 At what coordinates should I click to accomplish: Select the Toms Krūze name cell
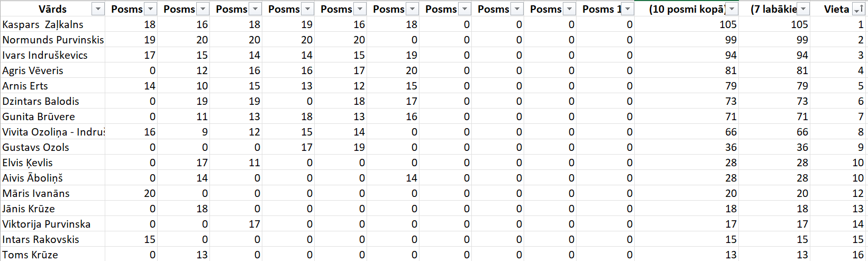pyautogui.click(x=52, y=255)
